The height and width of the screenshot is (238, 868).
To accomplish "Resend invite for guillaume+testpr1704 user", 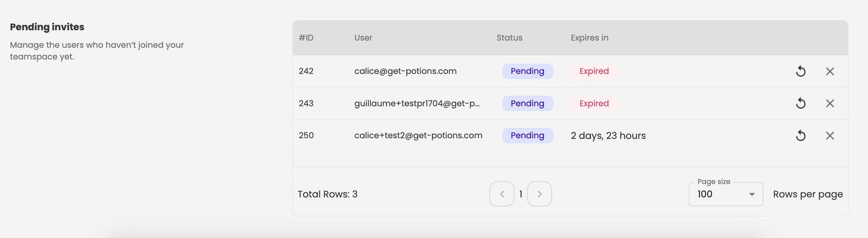I will (801, 104).
